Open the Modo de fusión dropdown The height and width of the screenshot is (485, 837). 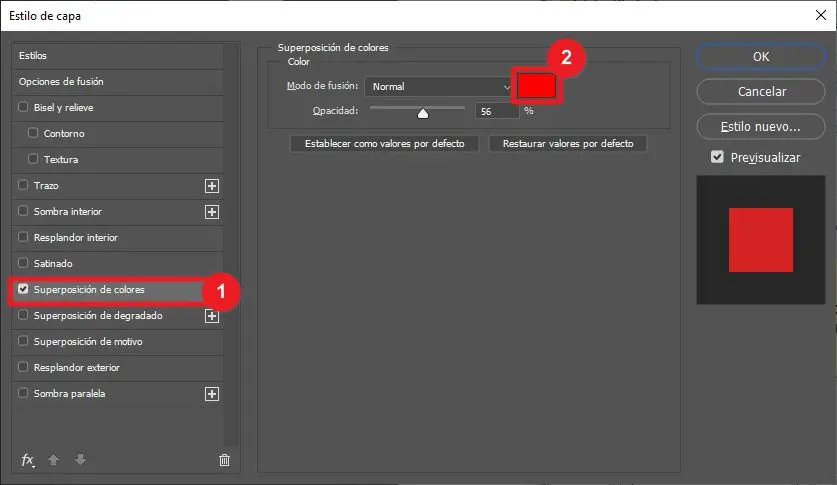pos(439,87)
